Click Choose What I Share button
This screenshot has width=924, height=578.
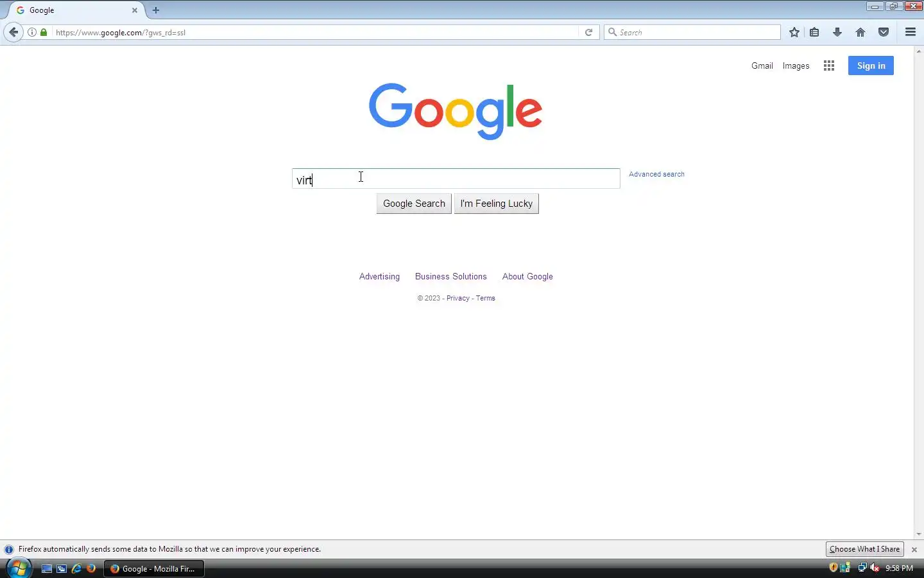pyautogui.click(x=864, y=549)
